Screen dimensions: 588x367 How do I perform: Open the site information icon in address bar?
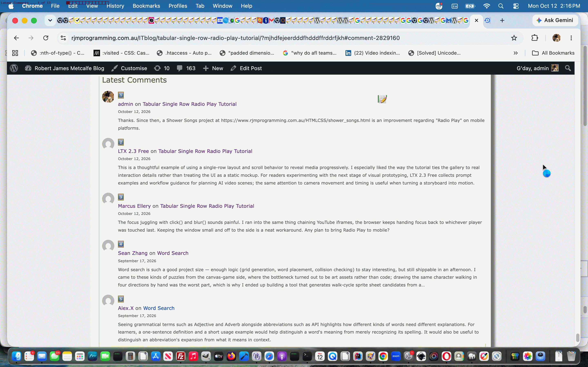[x=63, y=38]
